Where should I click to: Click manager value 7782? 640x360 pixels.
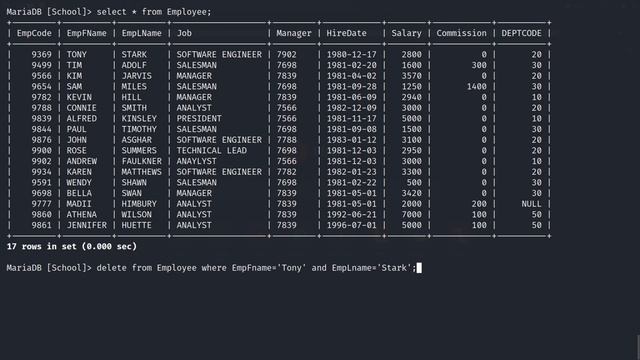287,171
